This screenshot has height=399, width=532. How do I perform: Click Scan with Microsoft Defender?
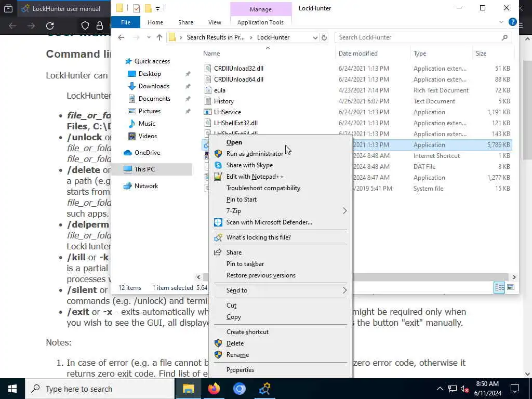tap(269, 222)
